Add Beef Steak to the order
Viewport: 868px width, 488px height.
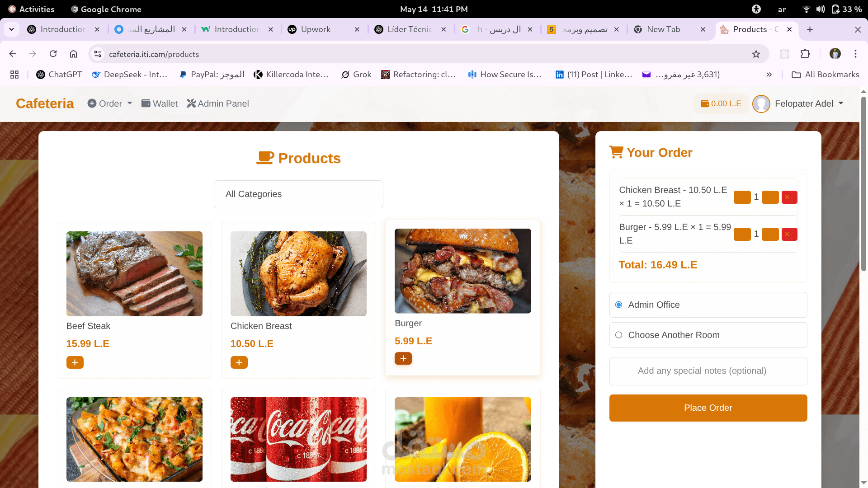pos(75,362)
